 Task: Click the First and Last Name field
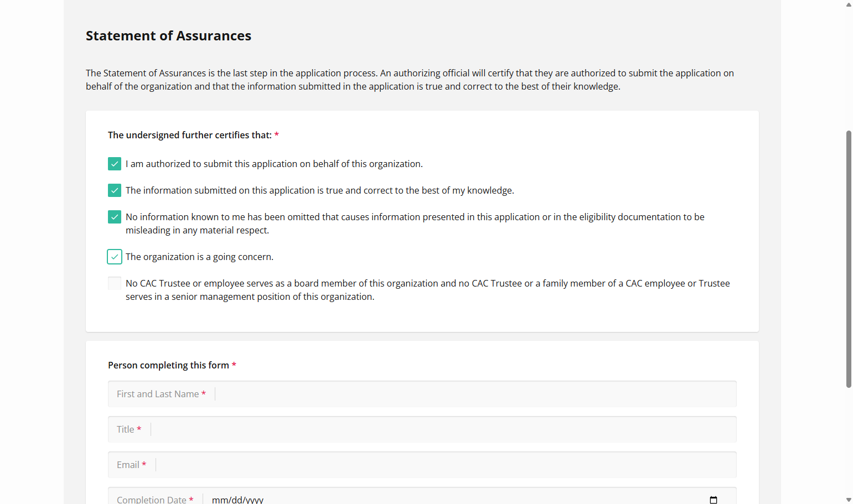[422, 394]
